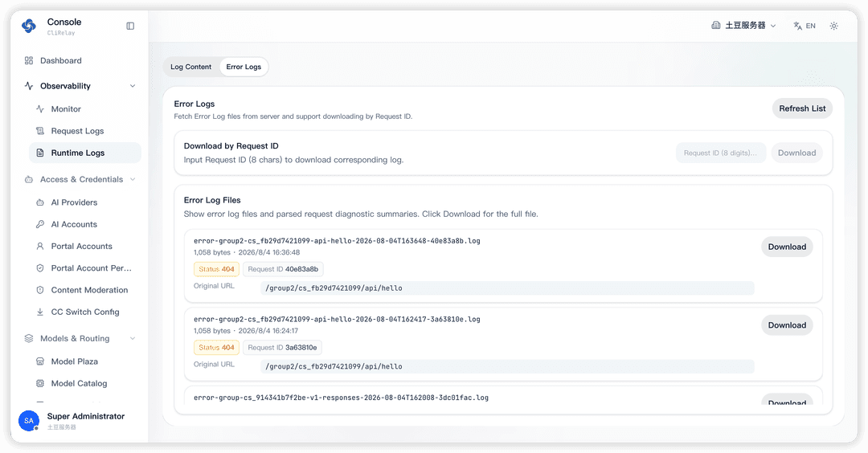
Task: Focus the Request ID (8 digits) input
Action: [x=721, y=153]
